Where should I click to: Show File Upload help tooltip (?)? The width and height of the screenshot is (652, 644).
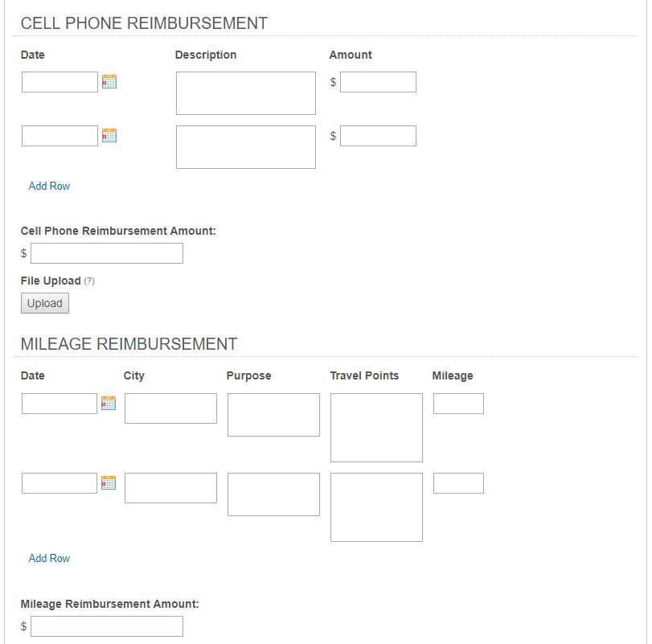[x=89, y=281]
